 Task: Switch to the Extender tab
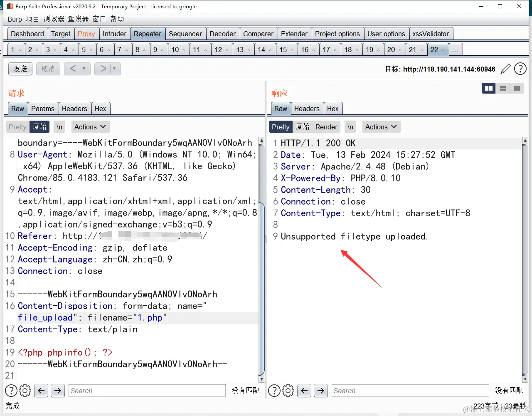294,34
